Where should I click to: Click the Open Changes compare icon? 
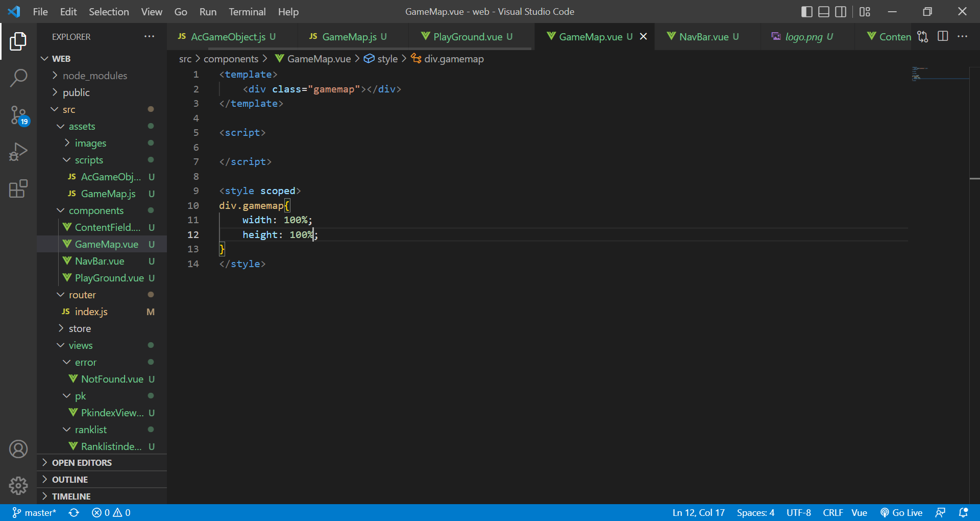(x=922, y=36)
